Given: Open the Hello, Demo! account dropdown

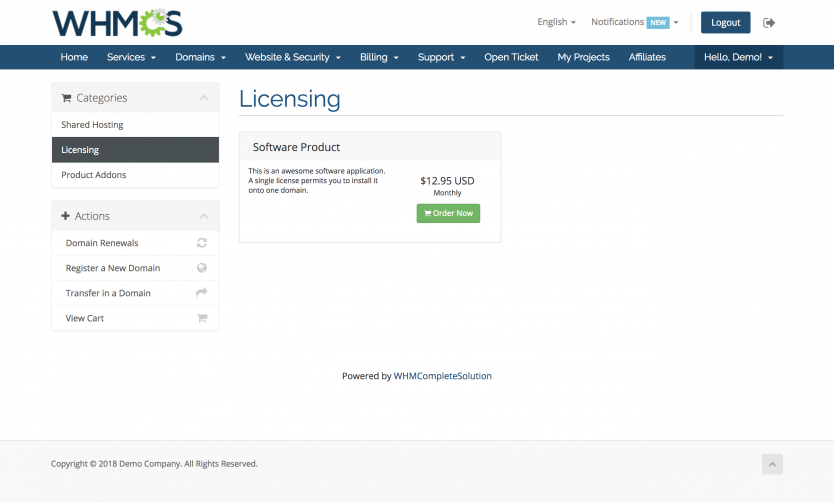Looking at the screenshot, I should [739, 57].
